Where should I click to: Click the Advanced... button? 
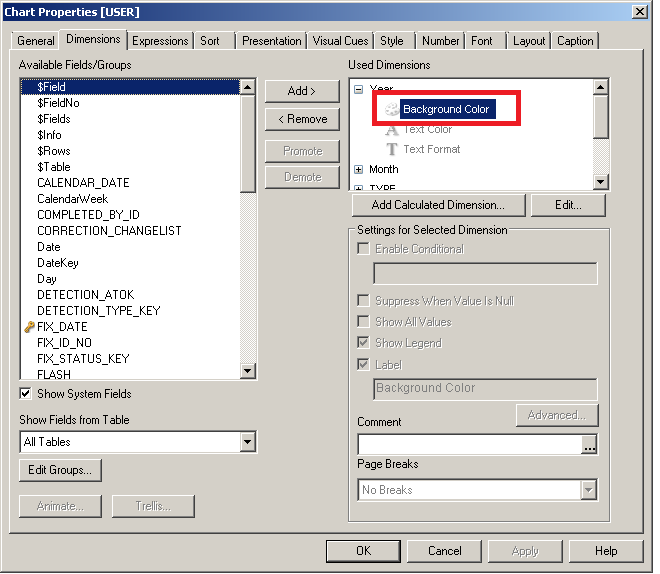pyautogui.click(x=557, y=415)
